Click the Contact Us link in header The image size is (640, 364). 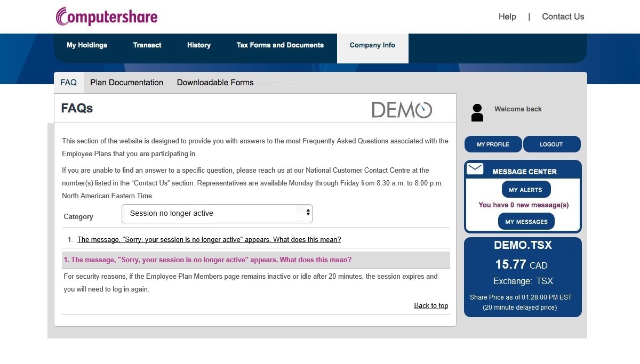pos(563,17)
